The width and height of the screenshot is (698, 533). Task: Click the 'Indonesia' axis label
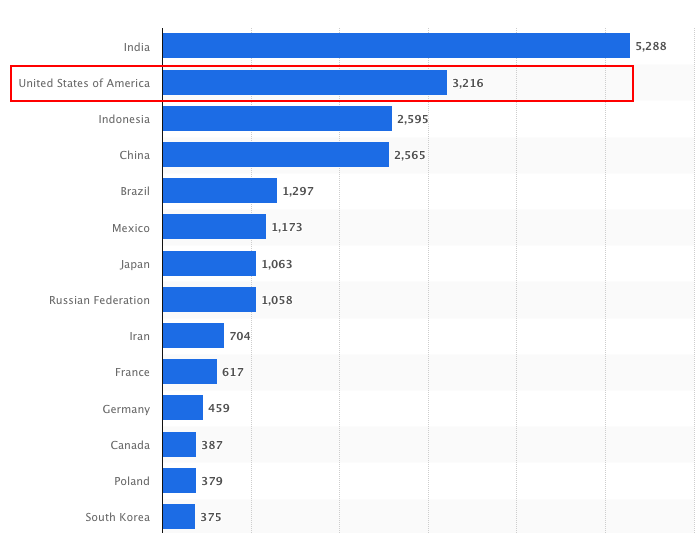124,119
